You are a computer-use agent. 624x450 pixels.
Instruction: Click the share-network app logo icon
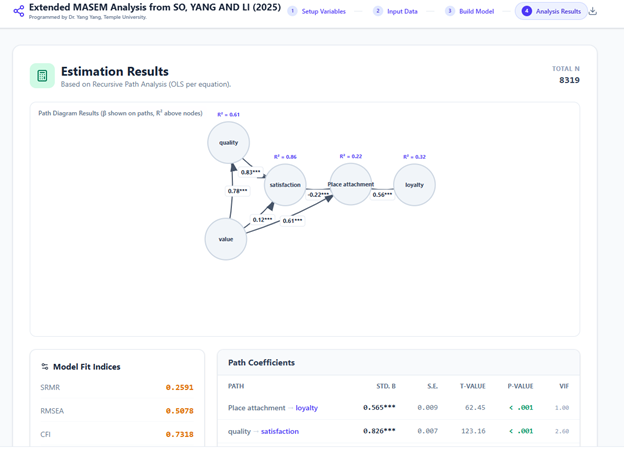pos(18,11)
